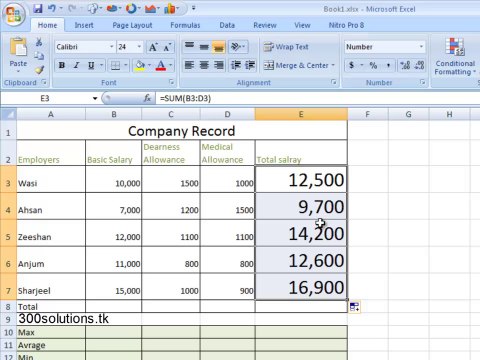Toggle Italic formatting
This screenshot has width=480, height=360.
pyautogui.click(x=76, y=65)
